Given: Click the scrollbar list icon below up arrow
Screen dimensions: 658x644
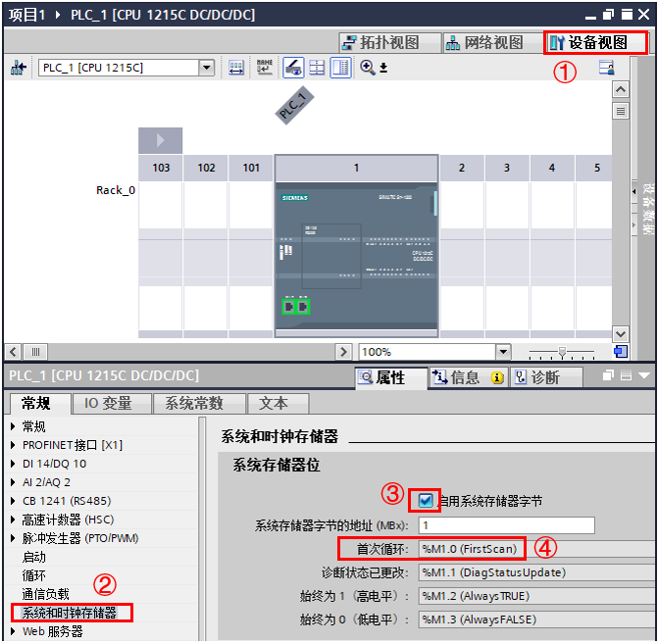Looking at the screenshot, I should (x=620, y=111).
